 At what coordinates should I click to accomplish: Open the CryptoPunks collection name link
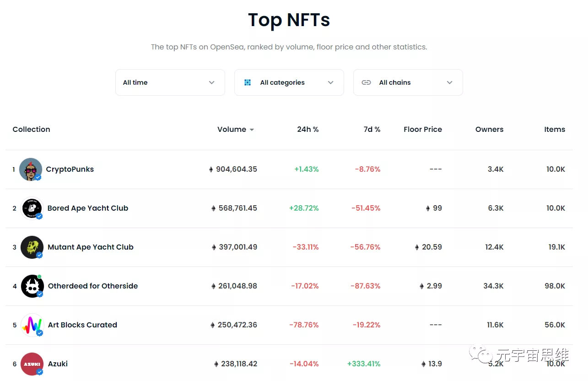tap(70, 169)
